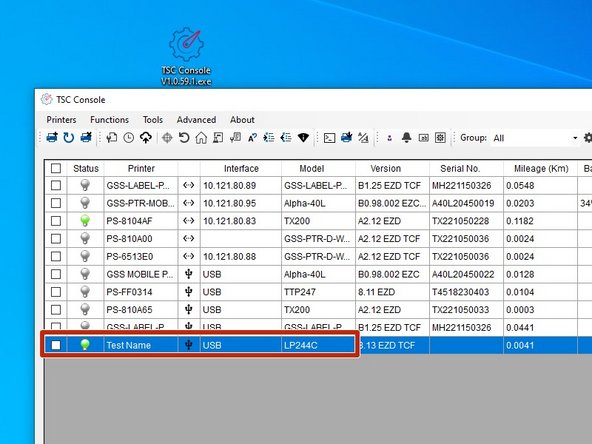592x444 pixels.
Task: Click the bell notification icon
Action: [406, 137]
